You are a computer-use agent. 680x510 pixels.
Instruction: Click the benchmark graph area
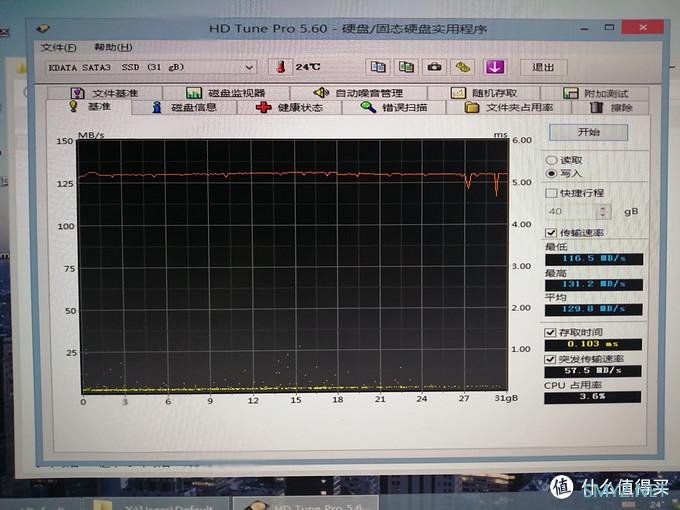click(x=293, y=265)
